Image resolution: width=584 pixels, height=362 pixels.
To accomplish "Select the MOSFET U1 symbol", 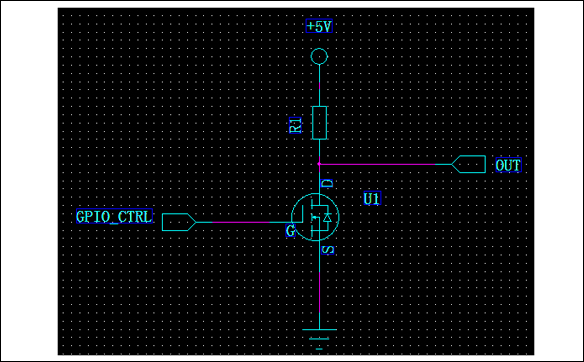I will point(315,217).
